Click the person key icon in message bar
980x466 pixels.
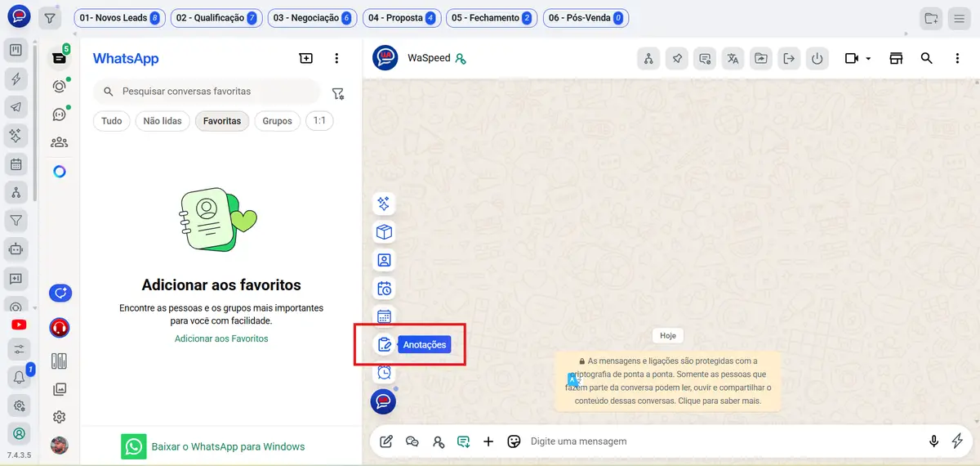[439, 441]
